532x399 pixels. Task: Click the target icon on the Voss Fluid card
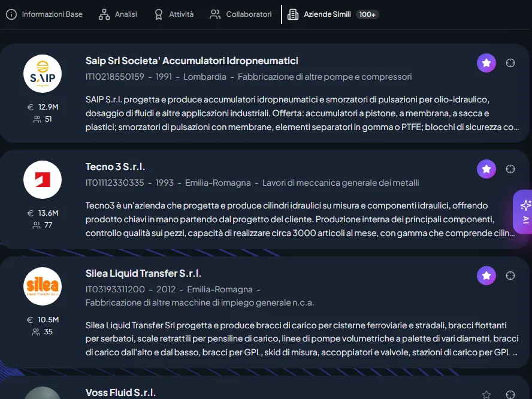tap(510, 394)
